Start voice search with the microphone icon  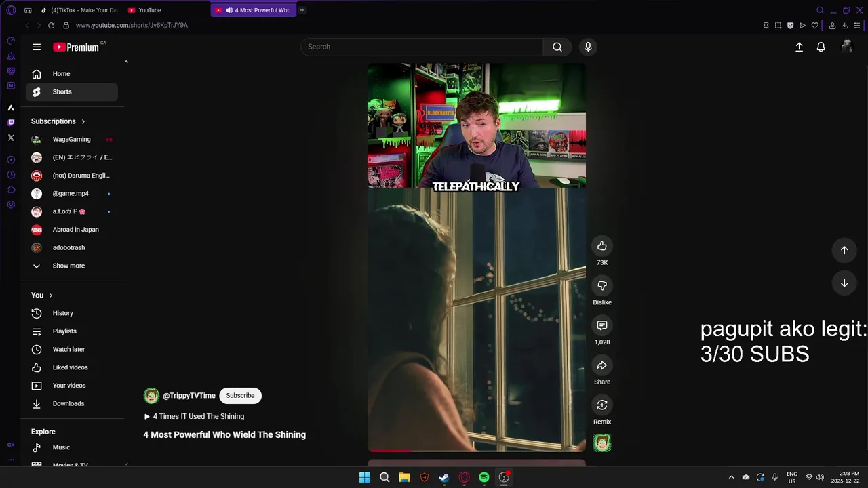(x=588, y=47)
